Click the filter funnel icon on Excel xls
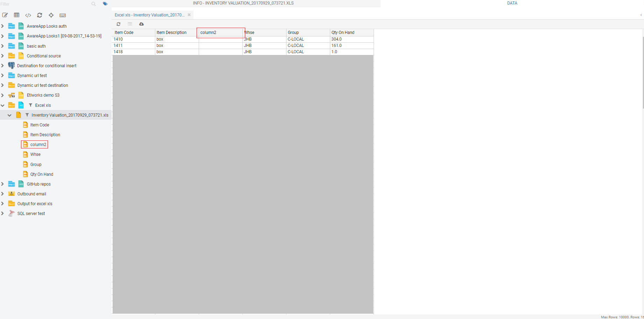644x319 pixels. tap(30, 105)
